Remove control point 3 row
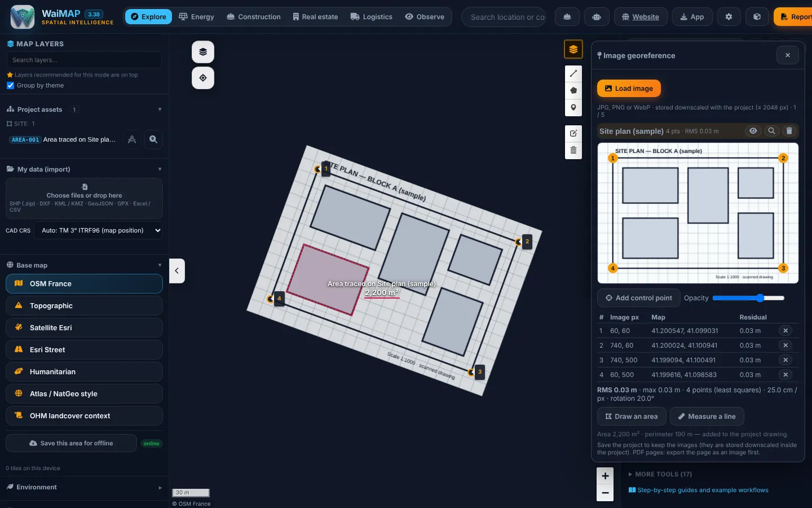This screenshot has width=812, height=508. pyautogui.click(x=785, y=360)
